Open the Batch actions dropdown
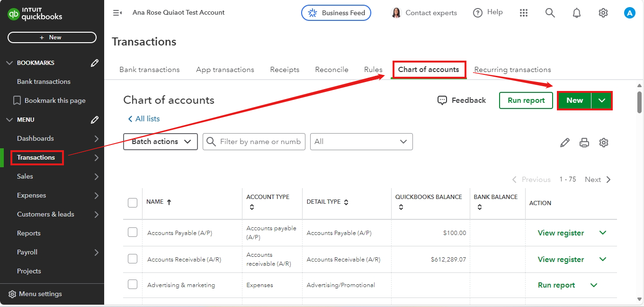This screenshot has height=307, width=644. tap(160, 141)
